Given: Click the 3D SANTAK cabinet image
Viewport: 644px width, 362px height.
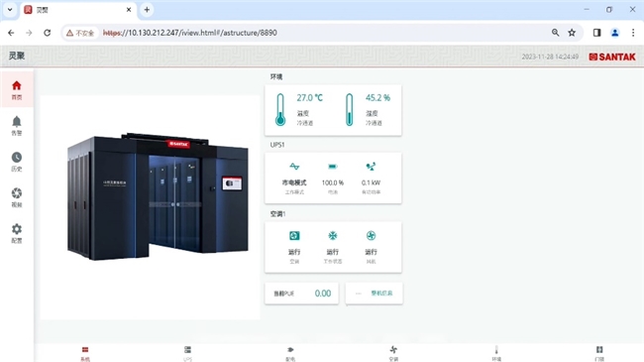Looking at the screenshot, I should [x=159, y=197].
